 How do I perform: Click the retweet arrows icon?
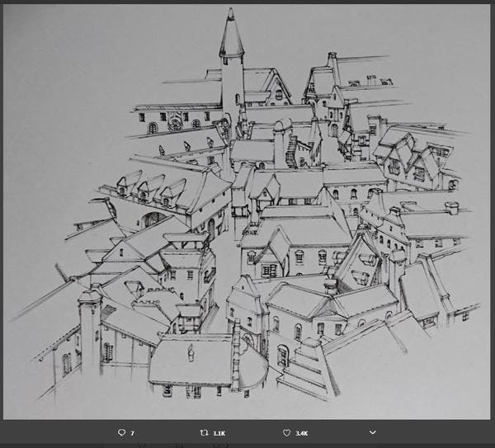point(205,432)
